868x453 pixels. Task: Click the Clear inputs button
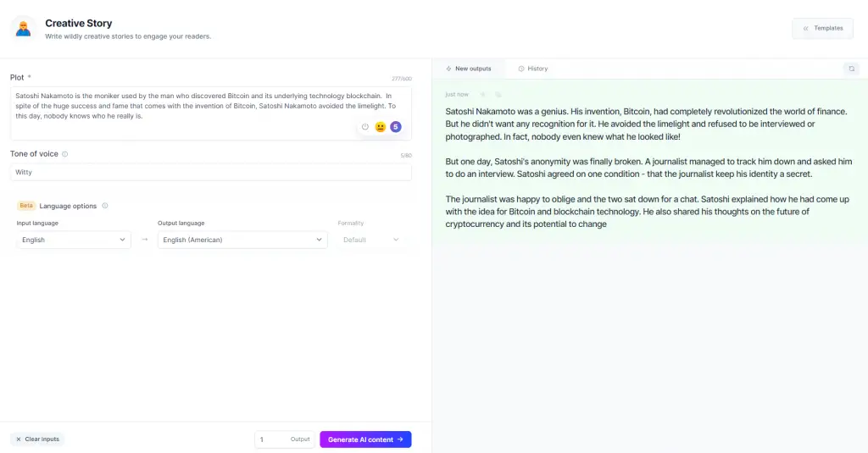click(x=37, y=439)
